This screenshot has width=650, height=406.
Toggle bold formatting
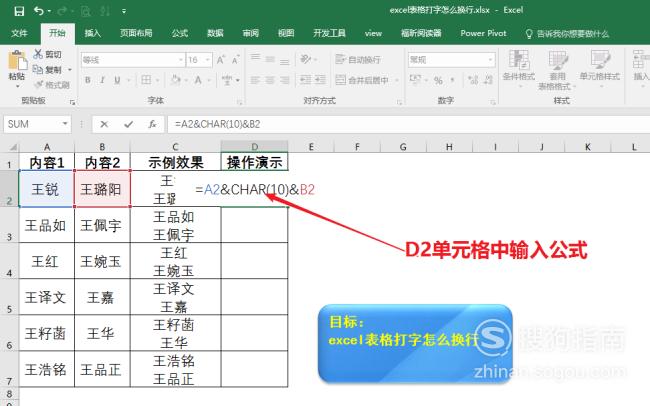point(88,80)
